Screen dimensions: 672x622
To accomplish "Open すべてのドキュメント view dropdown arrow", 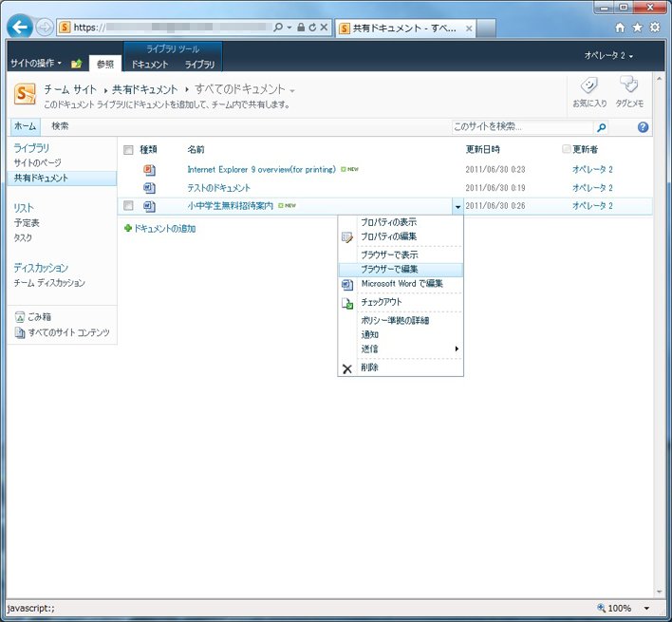I will click(292, 91).
